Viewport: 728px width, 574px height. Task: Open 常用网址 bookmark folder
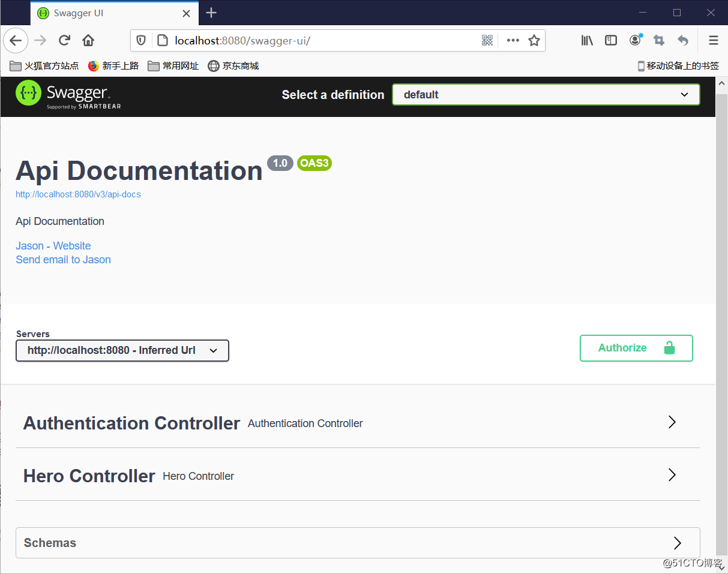click(173, 66)
